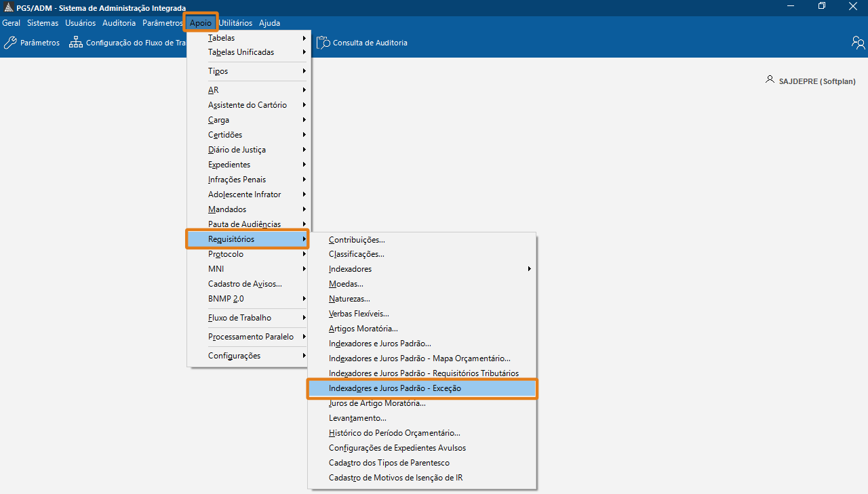The height and width of the screenshot is (494, 868).
Task: Open Cadastro de Avisos... entry
Action: [249, 284]
